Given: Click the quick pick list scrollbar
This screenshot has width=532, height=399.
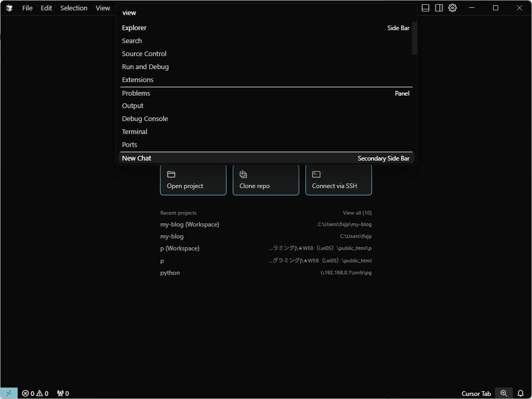Looking at the screenshot, I should pos(414,38).
